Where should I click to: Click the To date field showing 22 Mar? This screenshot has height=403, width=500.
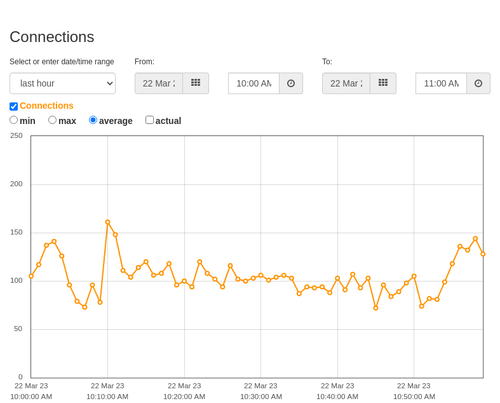(346, 83)
